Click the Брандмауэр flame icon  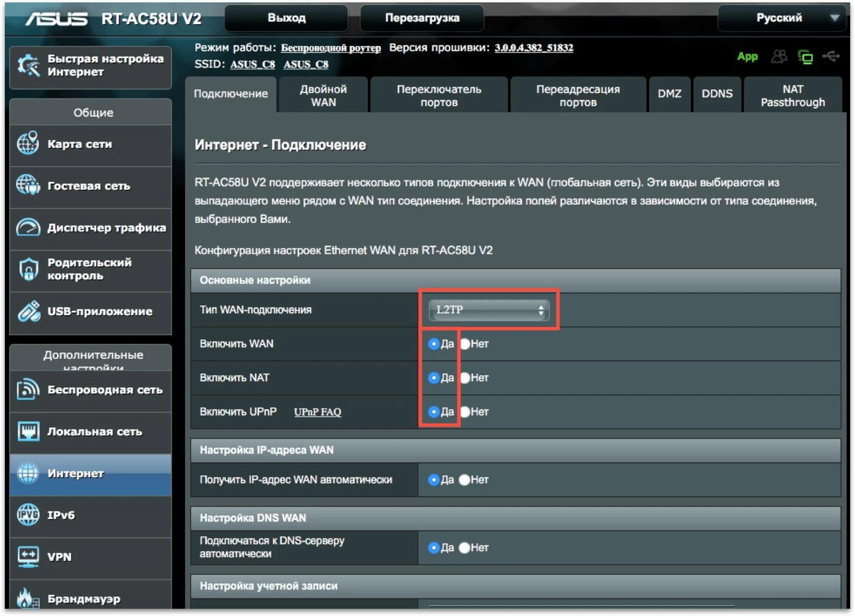(28, 598)
